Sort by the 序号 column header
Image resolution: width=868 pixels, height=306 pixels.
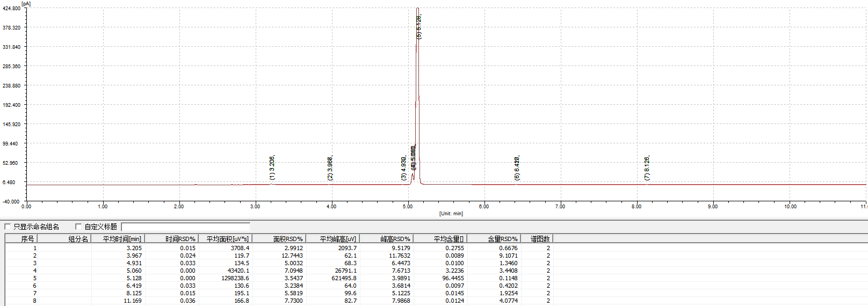tap(21, 239)
